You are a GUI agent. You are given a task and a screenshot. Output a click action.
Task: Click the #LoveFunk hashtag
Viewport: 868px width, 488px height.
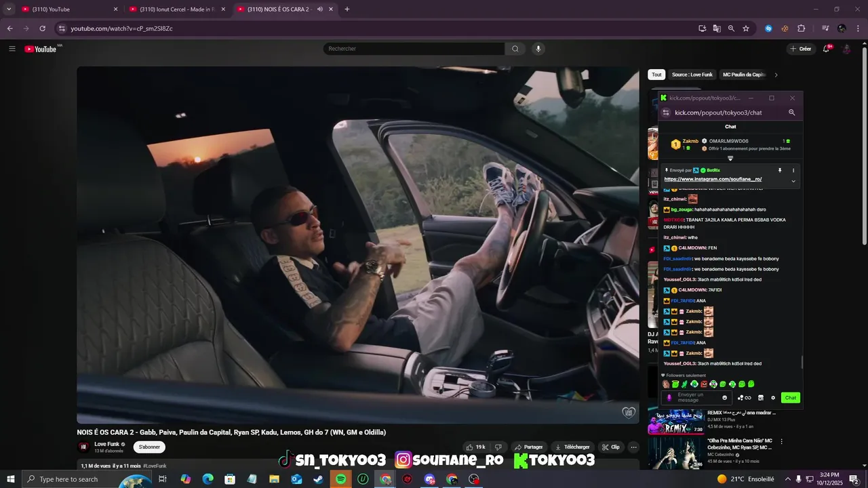coord(155,466)
